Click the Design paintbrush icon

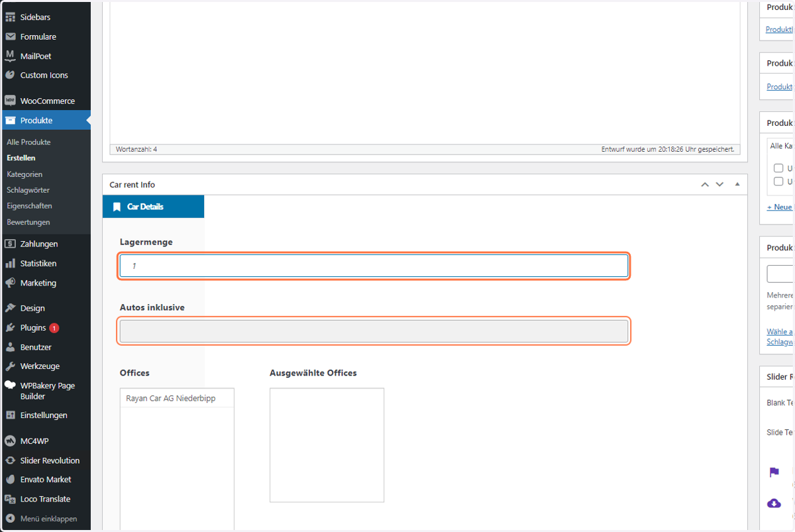10,308
